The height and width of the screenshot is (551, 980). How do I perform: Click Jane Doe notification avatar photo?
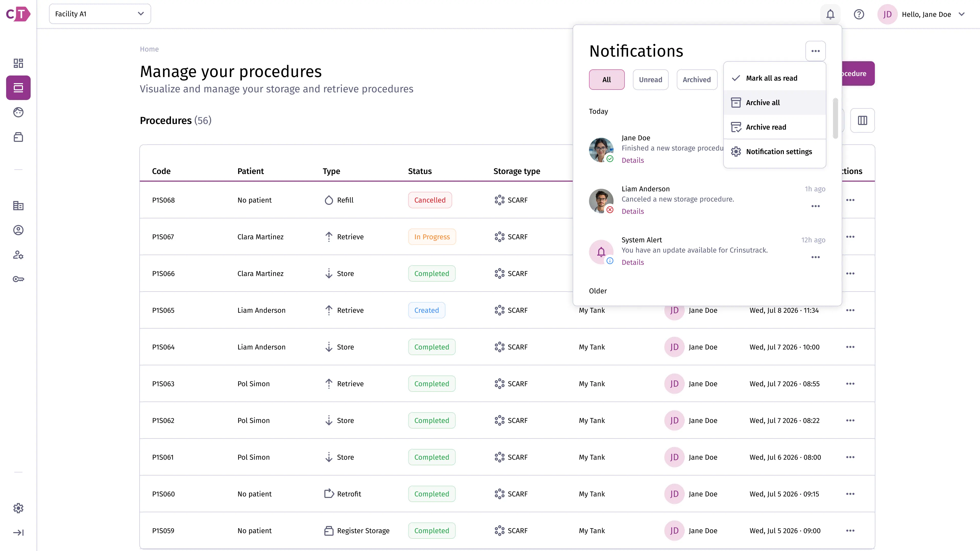[601, 150]
